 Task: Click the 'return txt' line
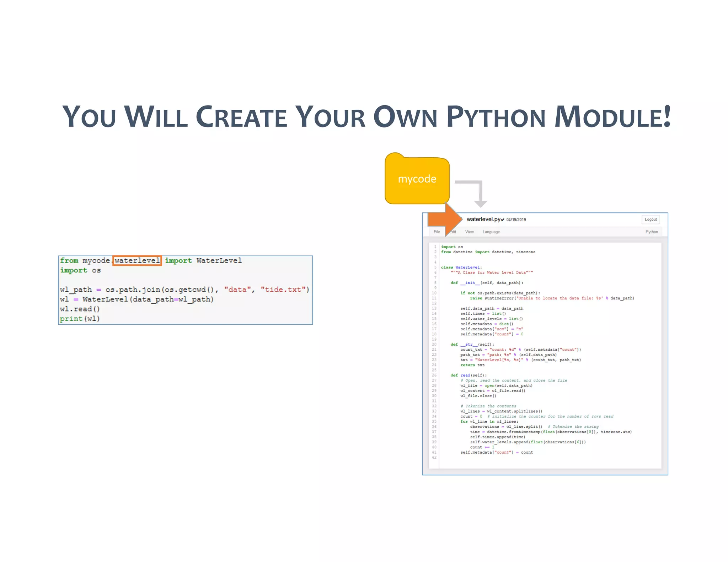coord(472,365)
